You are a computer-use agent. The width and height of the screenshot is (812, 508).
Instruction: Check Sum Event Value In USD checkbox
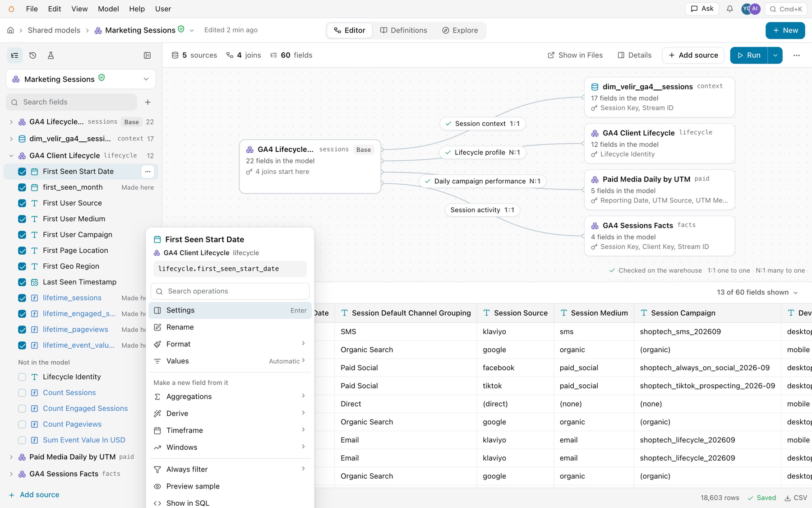click(22, 440)
